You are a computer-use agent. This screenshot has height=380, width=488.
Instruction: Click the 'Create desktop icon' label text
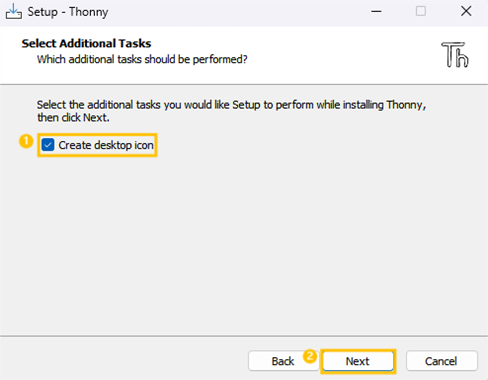click(x=106, y=145)
